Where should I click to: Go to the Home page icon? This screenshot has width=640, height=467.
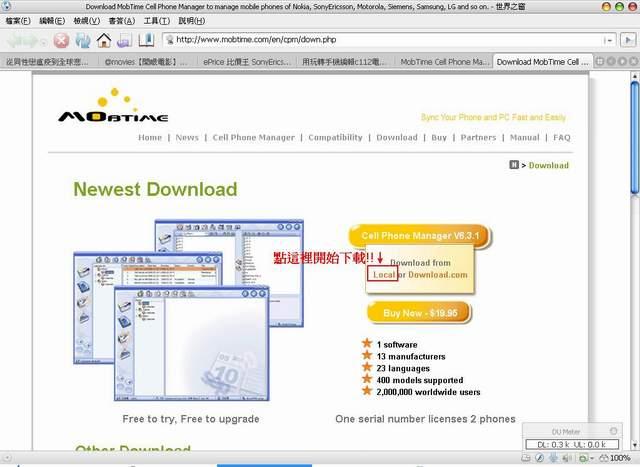coord(104,40)
